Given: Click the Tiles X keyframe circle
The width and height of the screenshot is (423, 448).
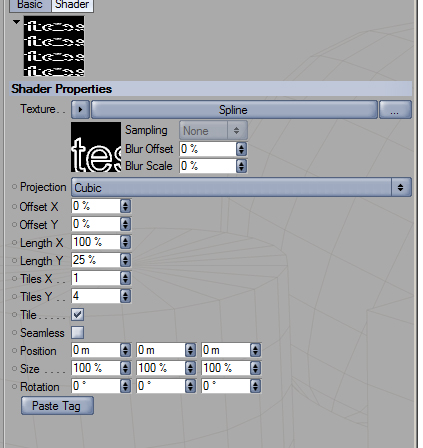Looking at the screenshot, I should pyautogui.click(x=14, y=278).
